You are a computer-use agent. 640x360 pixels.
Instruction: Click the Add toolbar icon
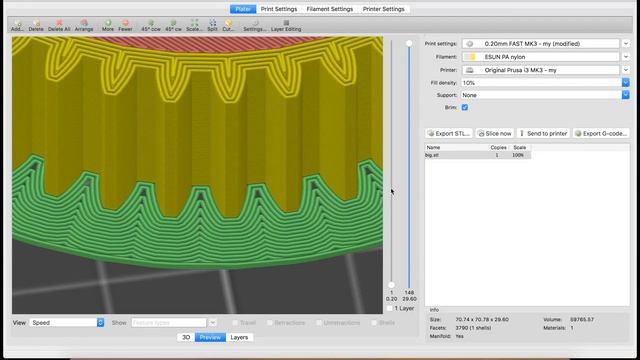point(17,25)
